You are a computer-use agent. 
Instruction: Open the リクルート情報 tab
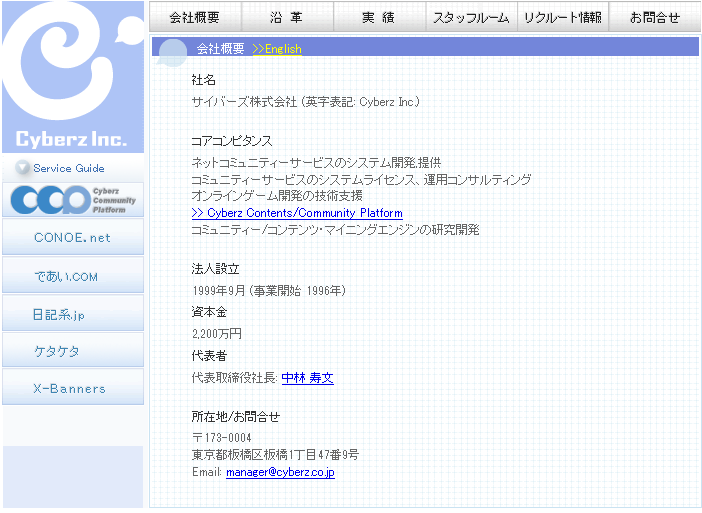(563, 17)
